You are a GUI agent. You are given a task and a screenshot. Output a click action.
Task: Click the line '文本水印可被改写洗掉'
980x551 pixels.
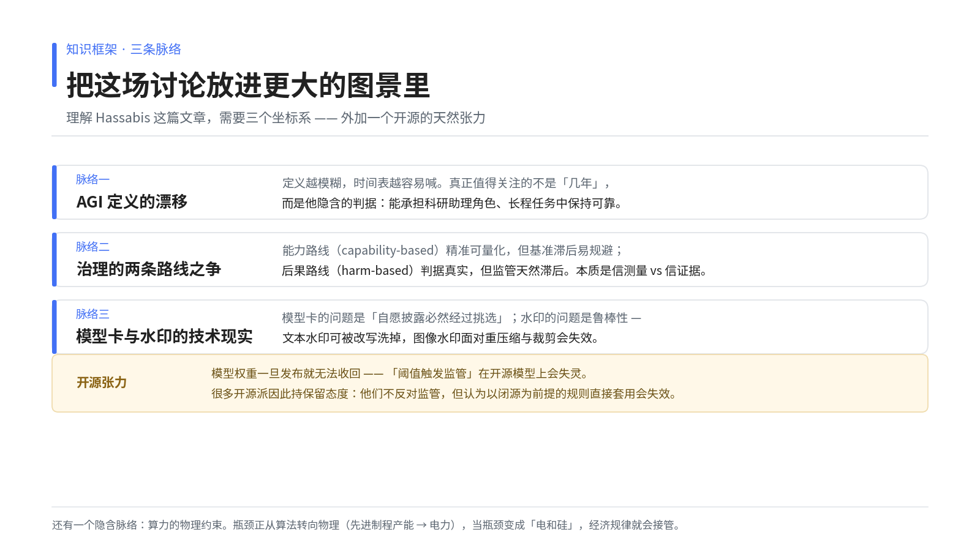click(441, 338)
